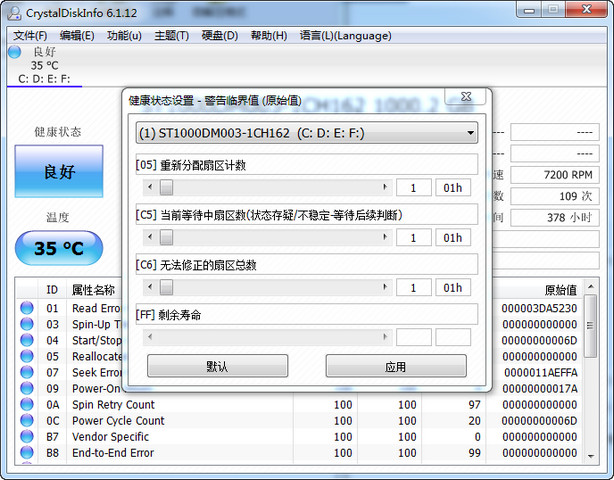Image resolution: width=614 pixels, height=480 pixels.
Task: Click left arrow of [C5] pending sectors slider
Action: tap(150, 237)
